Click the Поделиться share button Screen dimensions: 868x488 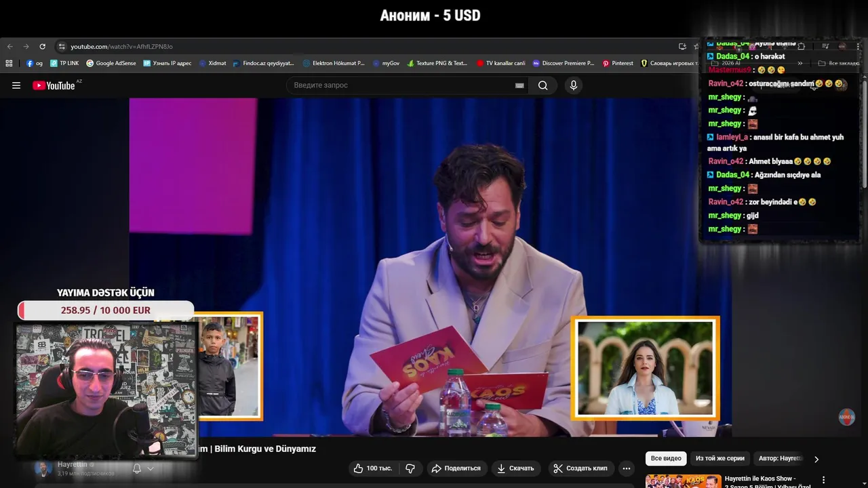pos(456,468)
